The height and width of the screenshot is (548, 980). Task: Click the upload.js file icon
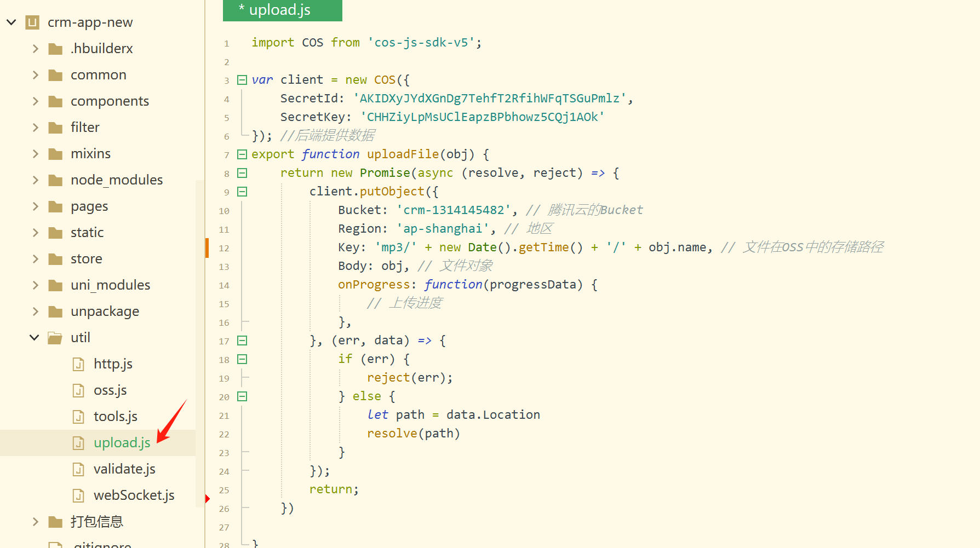tap(78, 442)
